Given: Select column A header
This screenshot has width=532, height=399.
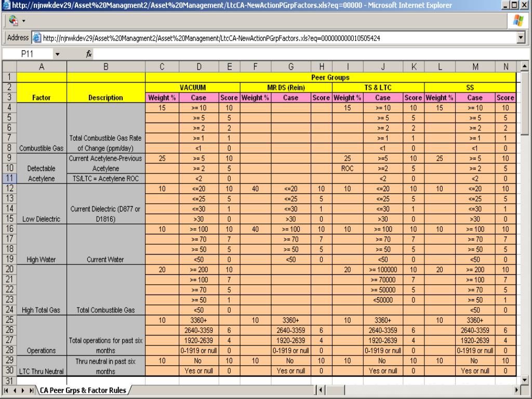Looking at the screenshot, I should point(42,67).
